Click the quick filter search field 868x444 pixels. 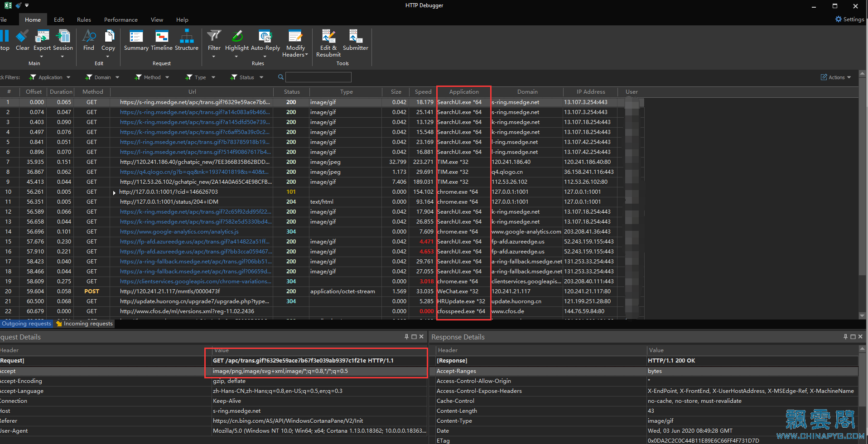pos(318,77)
